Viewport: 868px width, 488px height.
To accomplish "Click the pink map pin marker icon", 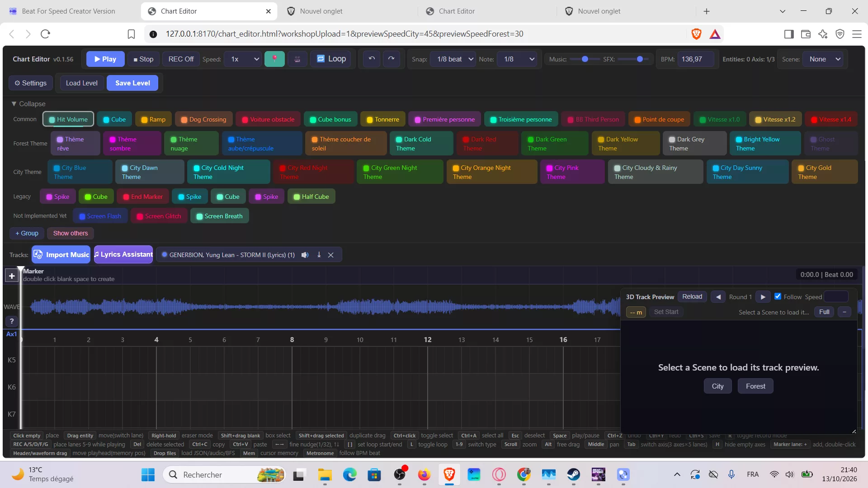I will pyautogui.click(x=274, y=59).
